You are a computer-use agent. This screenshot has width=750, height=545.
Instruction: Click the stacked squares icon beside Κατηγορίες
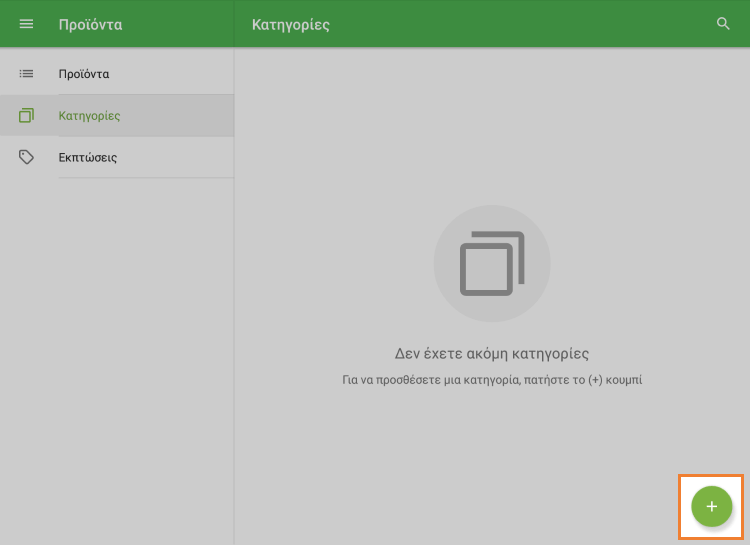coord(27,116)
